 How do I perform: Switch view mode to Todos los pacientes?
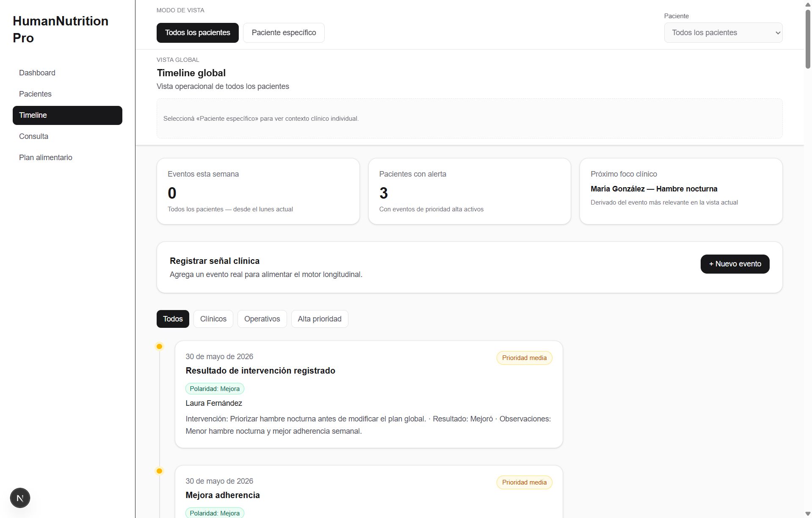pos(198,33)
